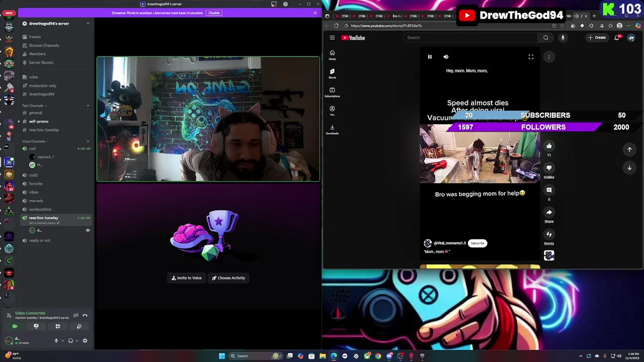The image size is (644, 362).
Task: Open the Discord activities launcher icon
Action: (x=57, y=326)
